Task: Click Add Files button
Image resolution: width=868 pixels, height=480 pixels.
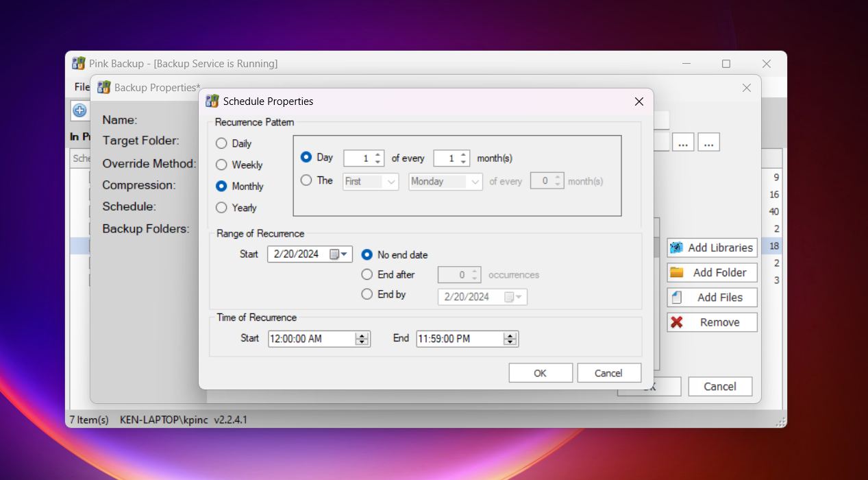Action: [712, 298]
